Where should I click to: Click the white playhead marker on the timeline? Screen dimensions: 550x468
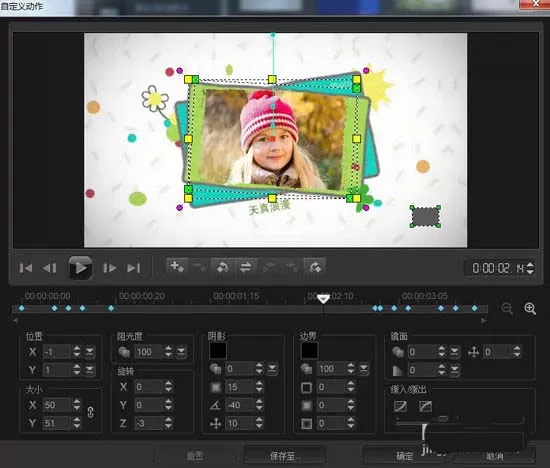323,299
